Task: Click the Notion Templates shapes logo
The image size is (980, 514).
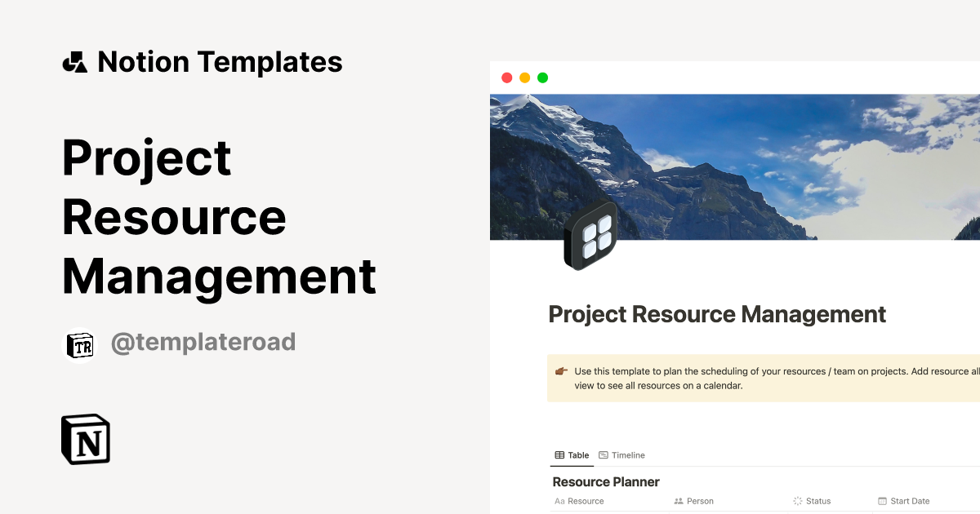Action: click(x=75, y=62)
